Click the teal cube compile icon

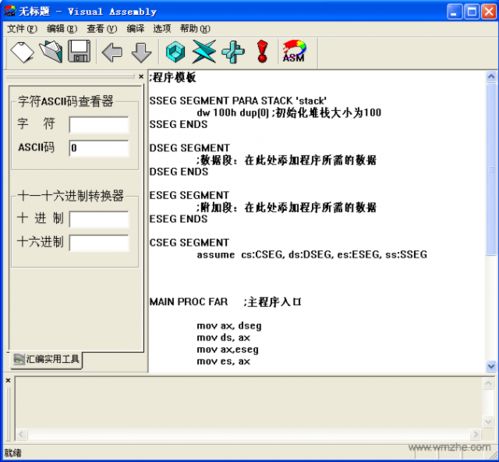click(175, 52)
